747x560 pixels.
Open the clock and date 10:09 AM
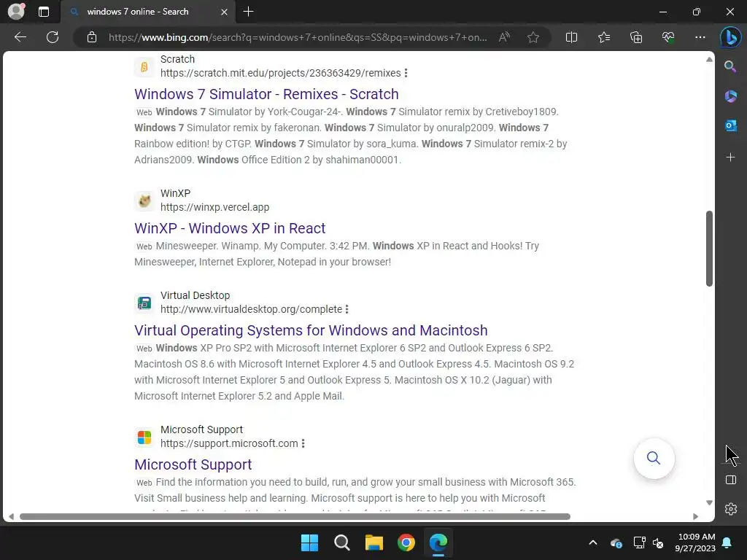(695, 542)
